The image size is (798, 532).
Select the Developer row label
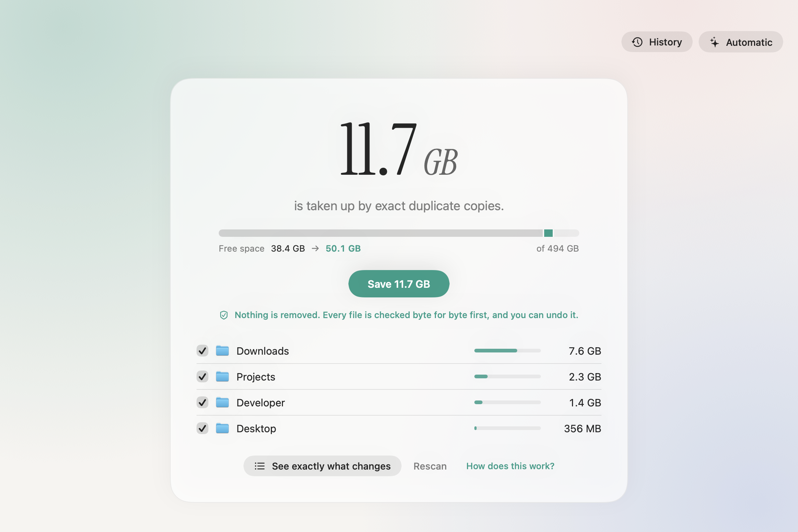point(260,403)
